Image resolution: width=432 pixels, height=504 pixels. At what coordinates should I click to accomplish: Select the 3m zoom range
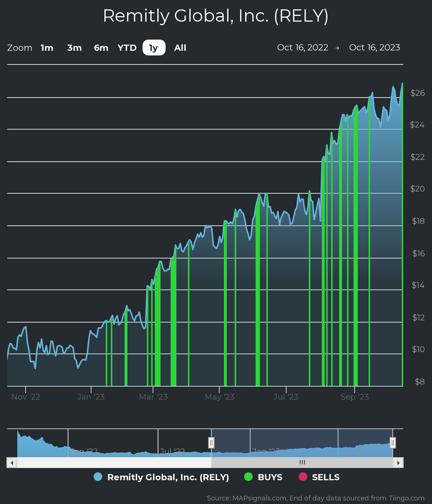pyautogui.click(x=75, y=48)
